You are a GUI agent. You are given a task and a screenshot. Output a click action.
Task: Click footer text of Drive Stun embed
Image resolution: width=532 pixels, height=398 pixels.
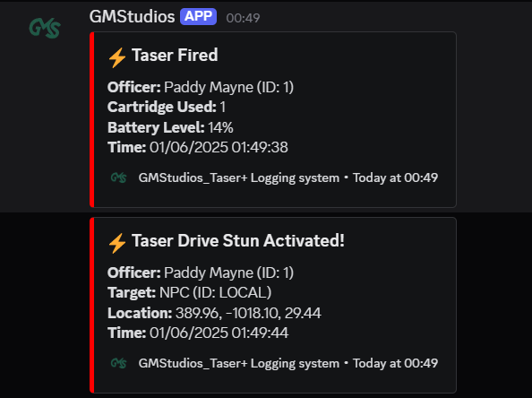tap(288, 363)
